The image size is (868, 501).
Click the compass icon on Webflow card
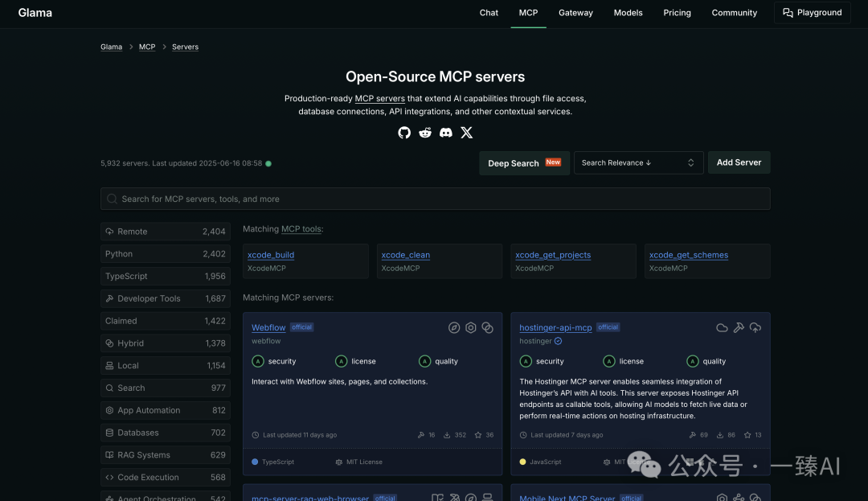tap(454, 328)
